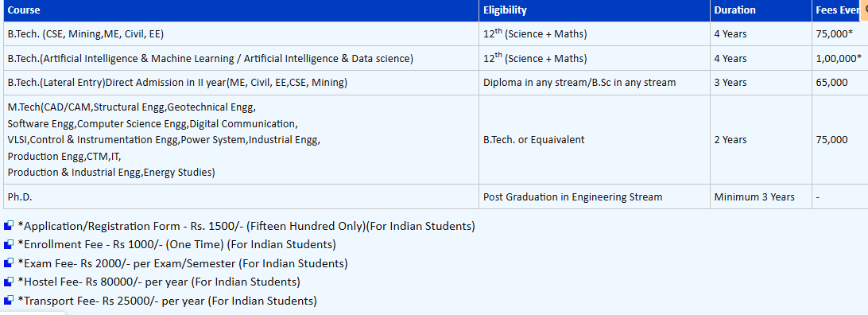Click the Minimum 3 Years duration cell

tap(761, 196)
